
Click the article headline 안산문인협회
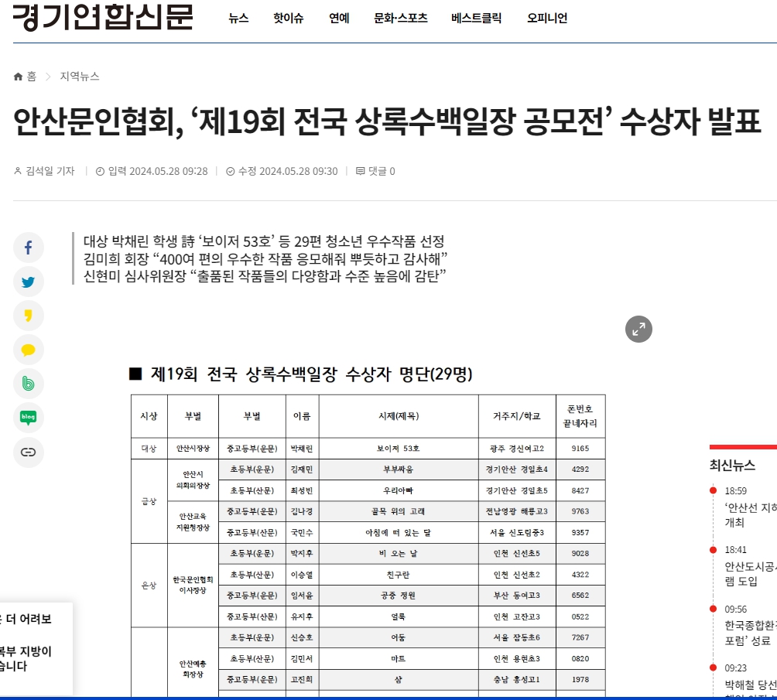(386, 121)
